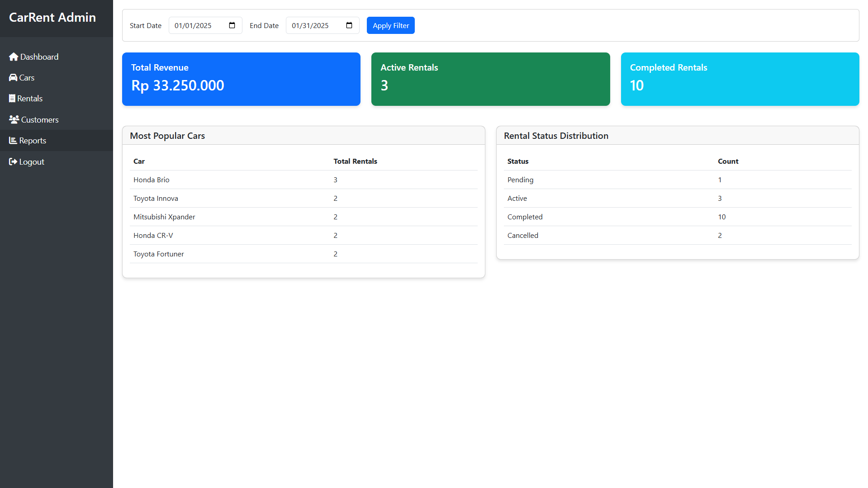Select the Honda Brio row
Image resolution: width=868 pixels, height=488 pixels.
pos(304,180)
